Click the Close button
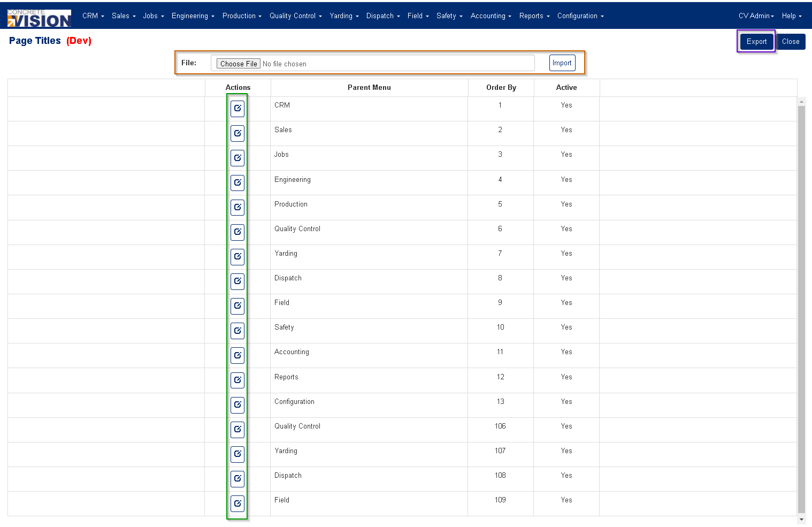Screen dimensions: 812x527 (791, 42)
